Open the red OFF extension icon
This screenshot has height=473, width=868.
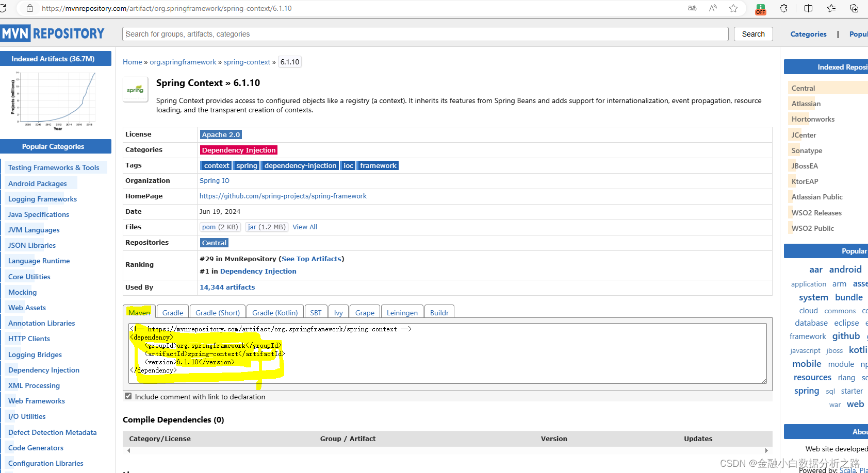[761, 9]
